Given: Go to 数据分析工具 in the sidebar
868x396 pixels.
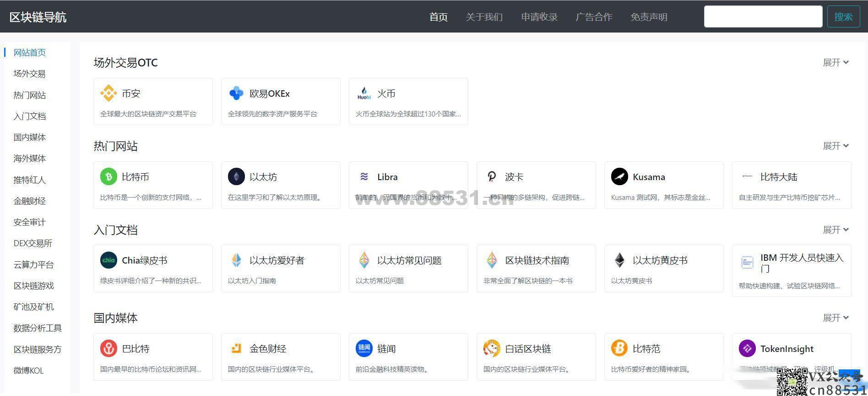Looking at the screenshot, I should 38,328.
